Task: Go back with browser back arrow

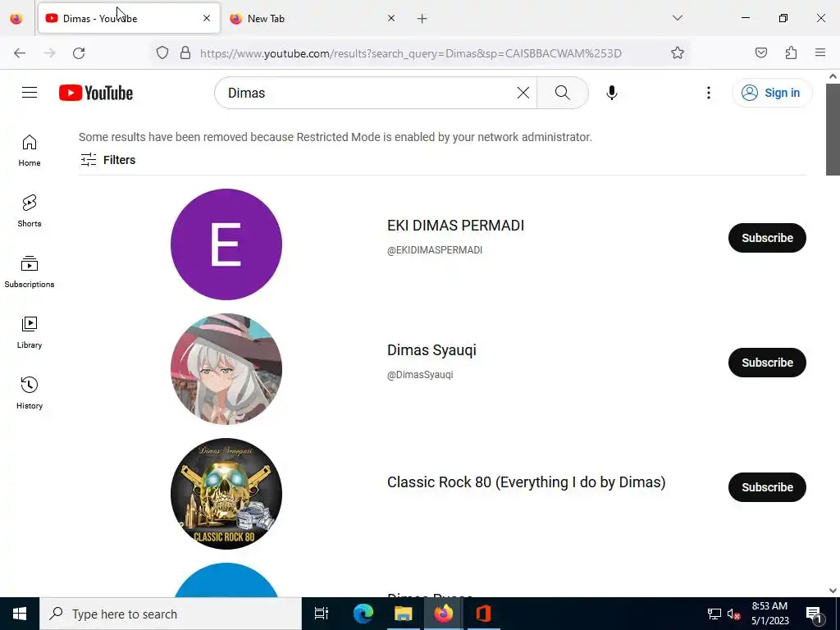Action: [x=20, y=53]
